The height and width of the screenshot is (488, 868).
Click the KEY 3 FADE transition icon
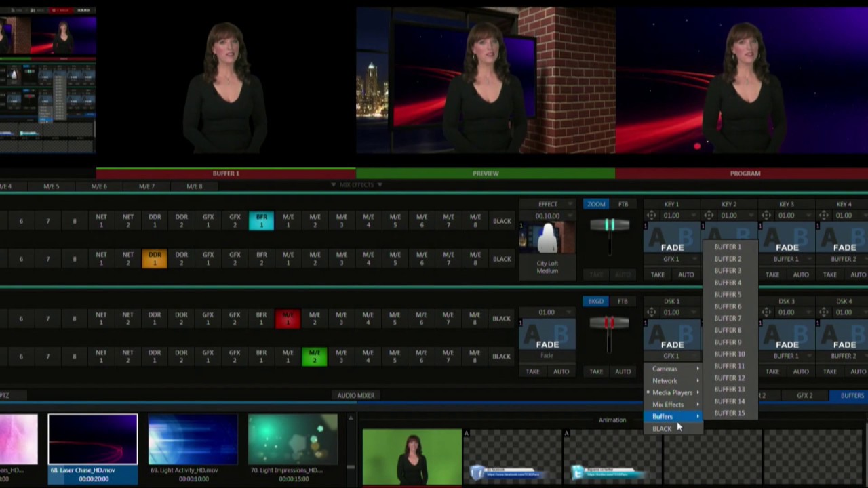787,239
